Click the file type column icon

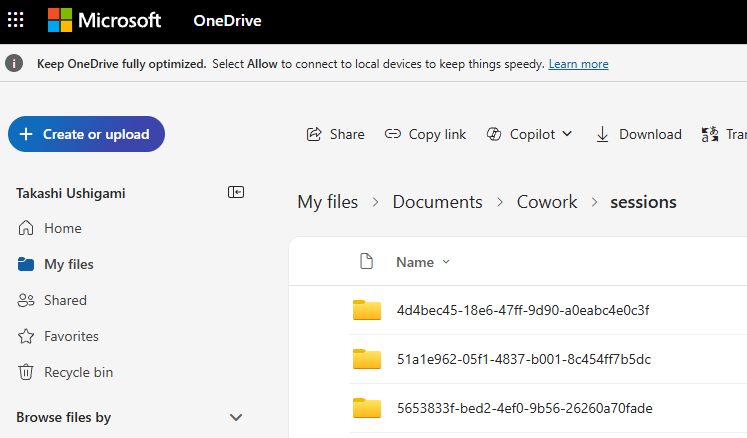[x=367, y=262]
